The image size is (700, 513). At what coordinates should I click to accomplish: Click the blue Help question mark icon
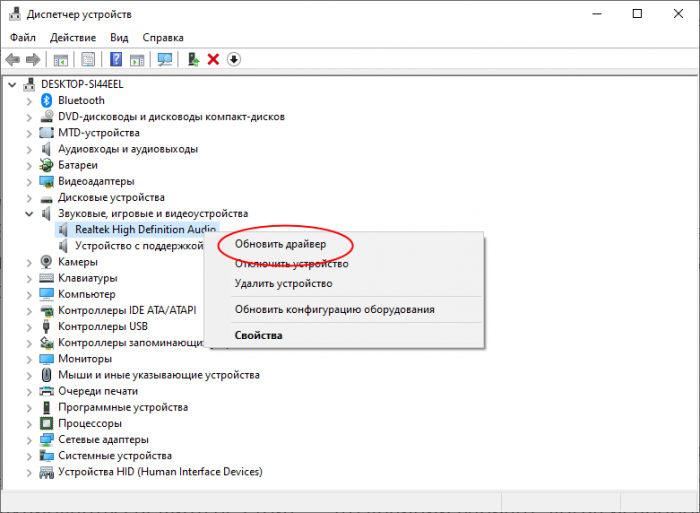click(x=116, y=59)
